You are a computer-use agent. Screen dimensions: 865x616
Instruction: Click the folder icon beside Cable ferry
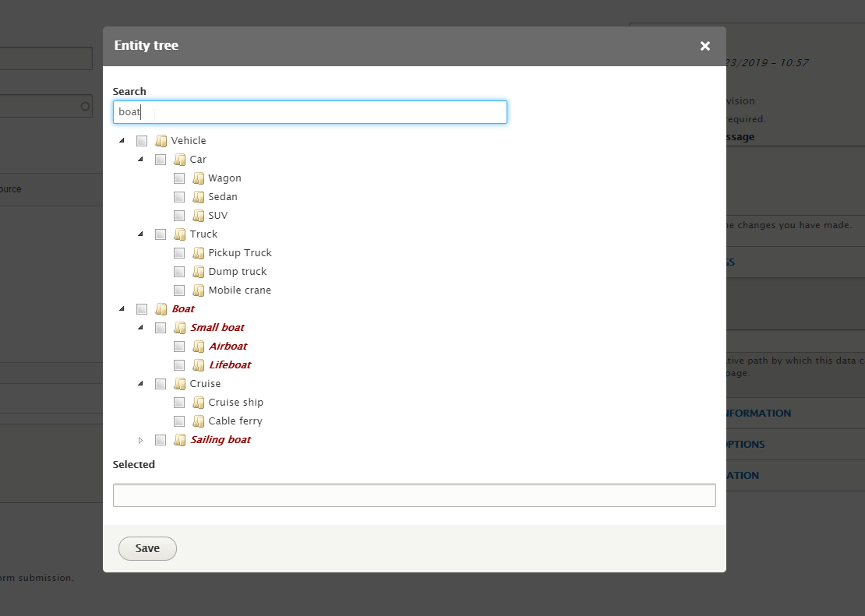click(199, 422)
